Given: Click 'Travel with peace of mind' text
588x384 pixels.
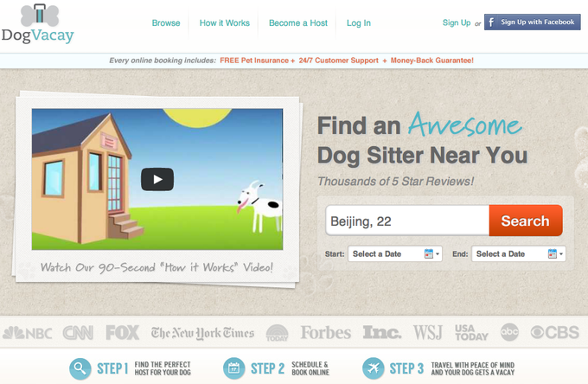Looking at the screenshot, I should click(472, 368).
